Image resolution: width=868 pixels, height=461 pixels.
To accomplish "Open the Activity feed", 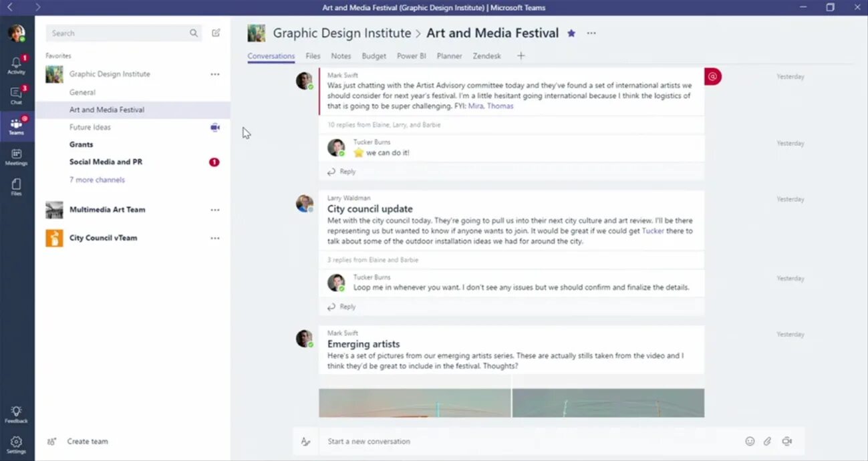I will 17,65.
